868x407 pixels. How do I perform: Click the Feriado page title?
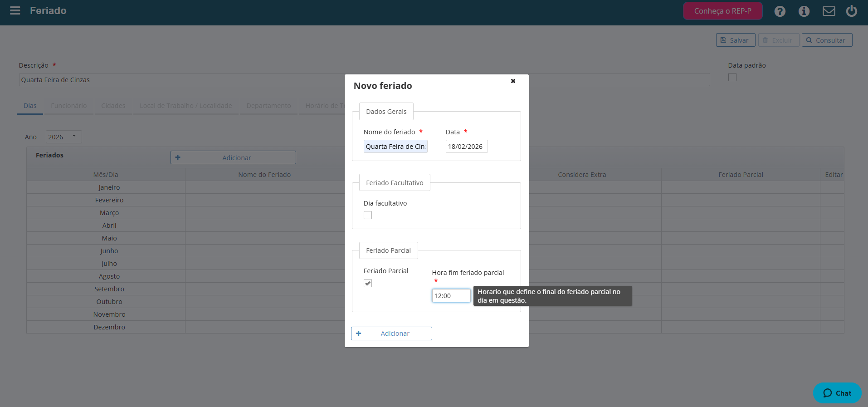pos(48,10)
